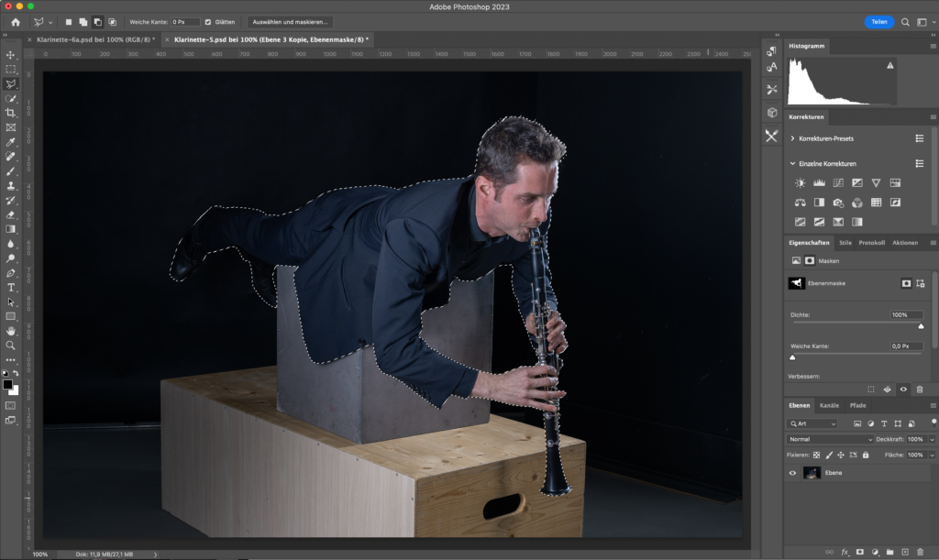This screenshot has width=939, height=560.
Task: Add a Color Balance adjustment
Action: click(800, 203)
